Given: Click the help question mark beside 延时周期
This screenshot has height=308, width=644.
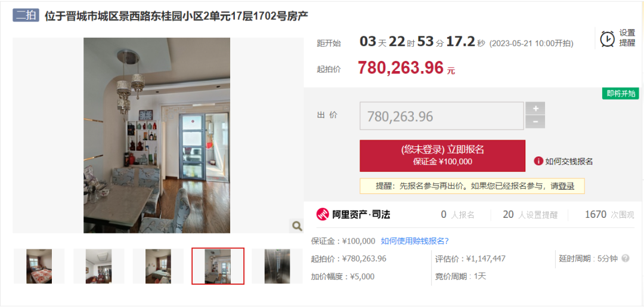Looking at the screenshot, I should [626, 258].
